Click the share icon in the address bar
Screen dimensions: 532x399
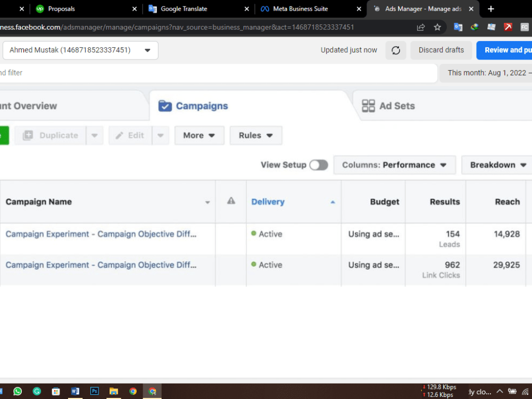421,27
